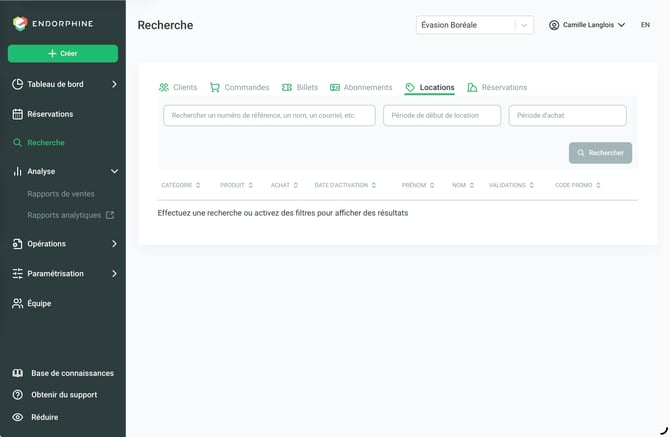670x437 pixels.
Task: Open Équipe people icon in sidebar
Action: coord(18,303)
